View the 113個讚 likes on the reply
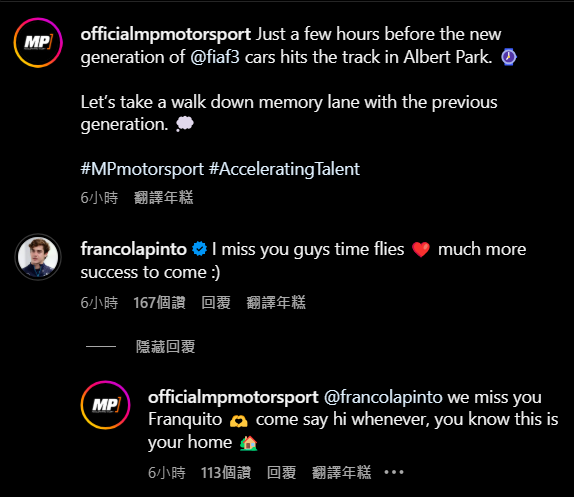Image resolution: width=574 pixels, height=497 pixels. coord(226,472)
